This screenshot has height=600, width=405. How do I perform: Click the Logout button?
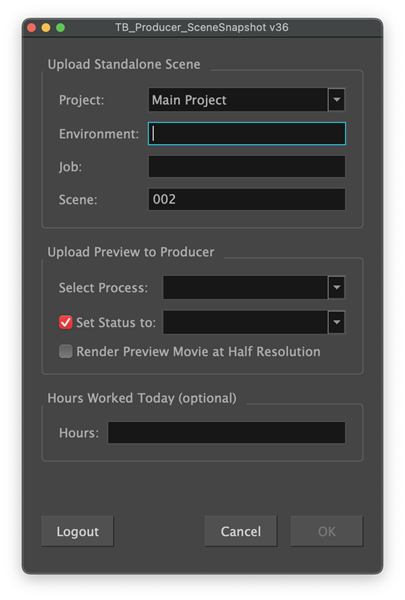point(78,531)
